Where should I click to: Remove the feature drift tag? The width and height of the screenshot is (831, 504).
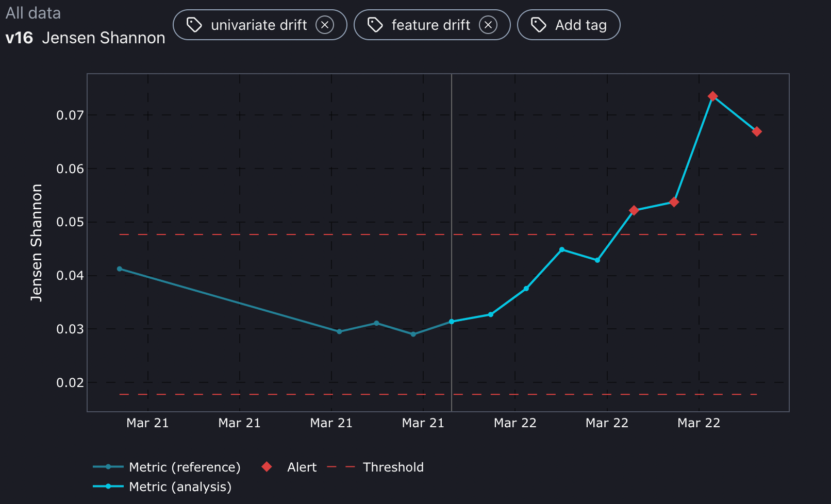pyautogui.click(x=488, y=24)
